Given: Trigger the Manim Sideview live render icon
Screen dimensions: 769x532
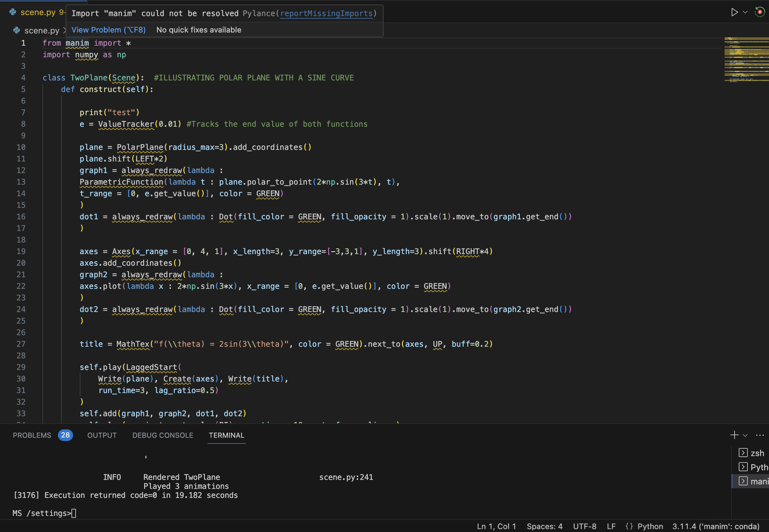Looking at the screenshot, I should click(759, 12).
